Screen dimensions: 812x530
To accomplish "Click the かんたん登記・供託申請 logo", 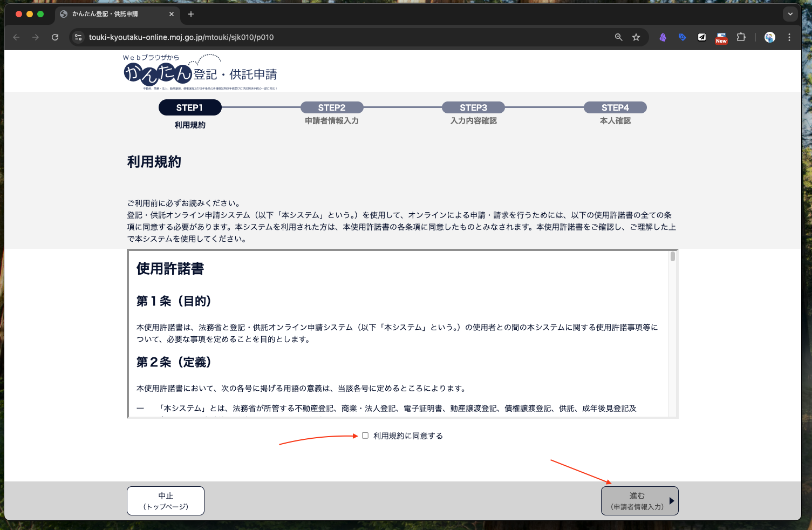I will [200, 73].
